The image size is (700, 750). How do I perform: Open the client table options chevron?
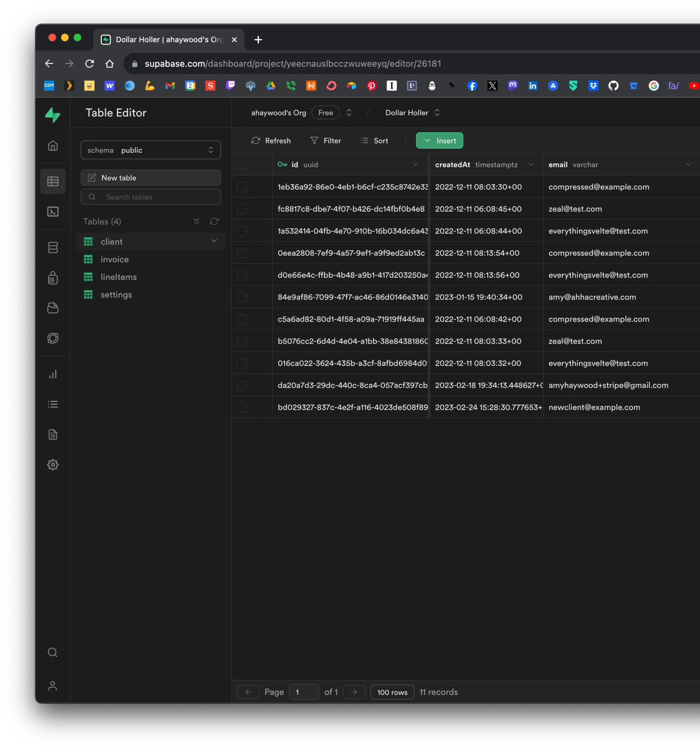[214, 241]
